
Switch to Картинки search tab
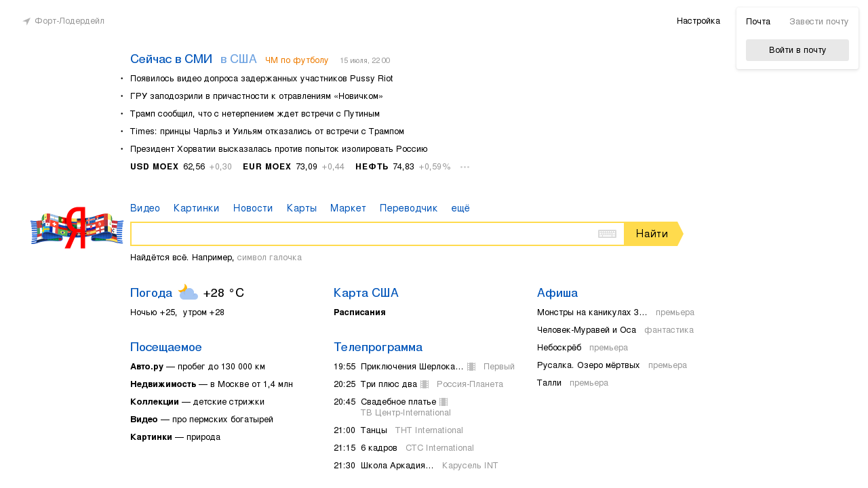(197, 208)
